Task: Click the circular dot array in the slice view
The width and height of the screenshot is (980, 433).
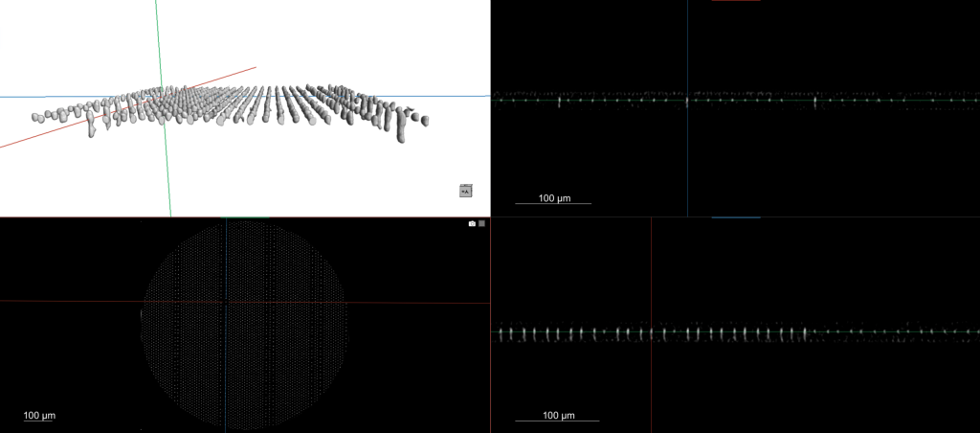Action: pyautogui.click(x=243, y=325)
